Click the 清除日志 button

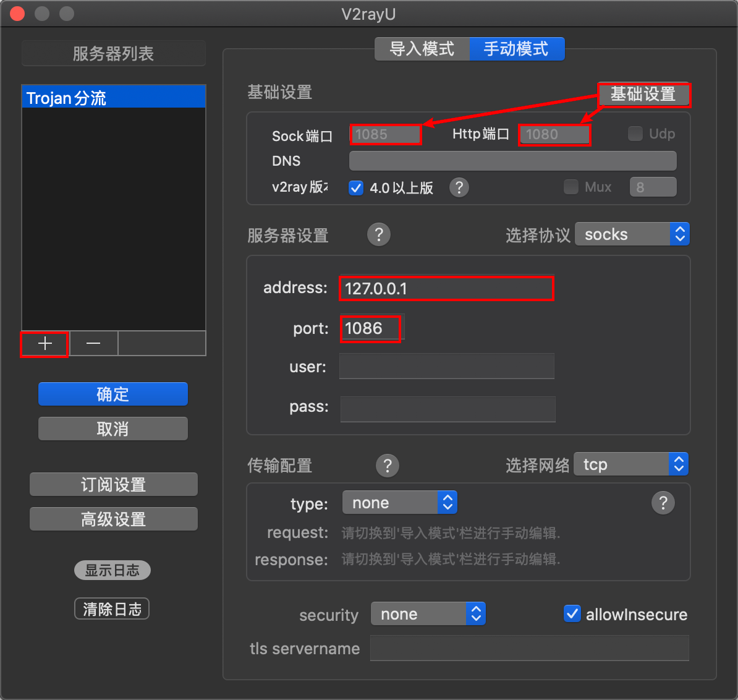click(x=112, y=608)
